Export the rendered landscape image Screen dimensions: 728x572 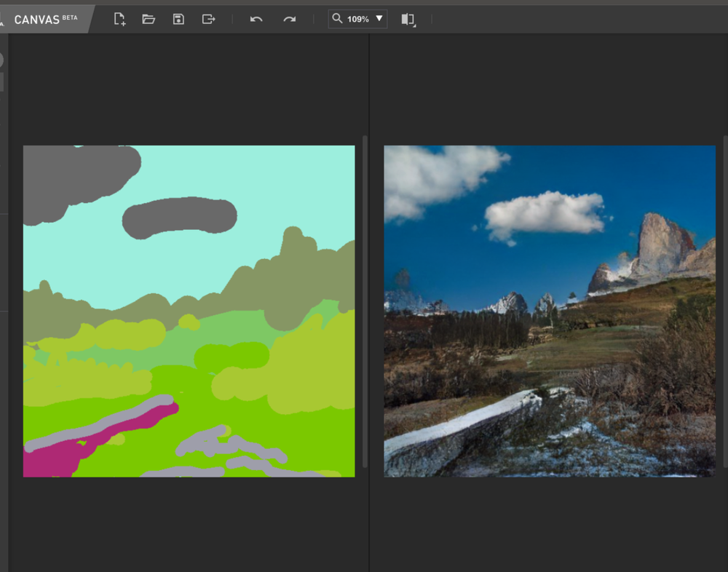pyautogui.click(x=207, y=19)
